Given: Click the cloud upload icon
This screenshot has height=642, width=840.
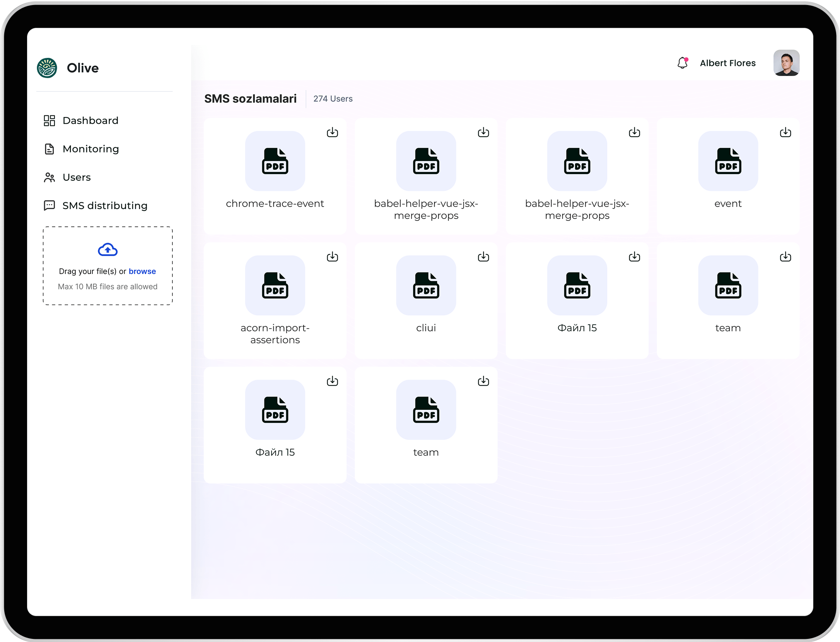Looking at the screenshot, I should tap(108, 250).
